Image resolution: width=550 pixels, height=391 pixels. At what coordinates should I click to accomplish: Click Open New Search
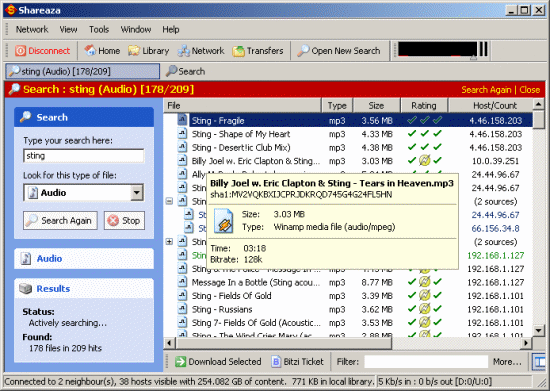339,51
